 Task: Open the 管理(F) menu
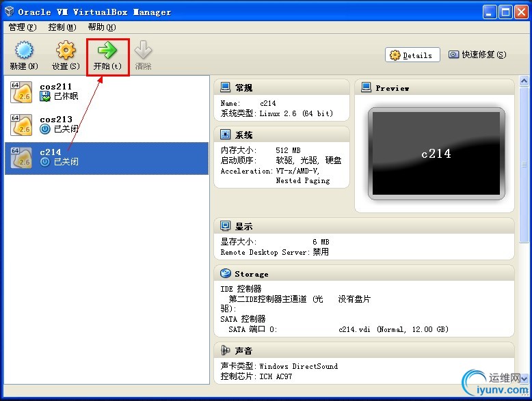[x=23, y=27]
